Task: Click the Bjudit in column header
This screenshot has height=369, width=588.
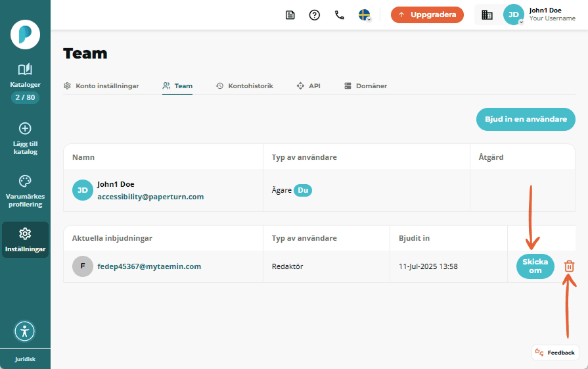Action: coord(414,238)
